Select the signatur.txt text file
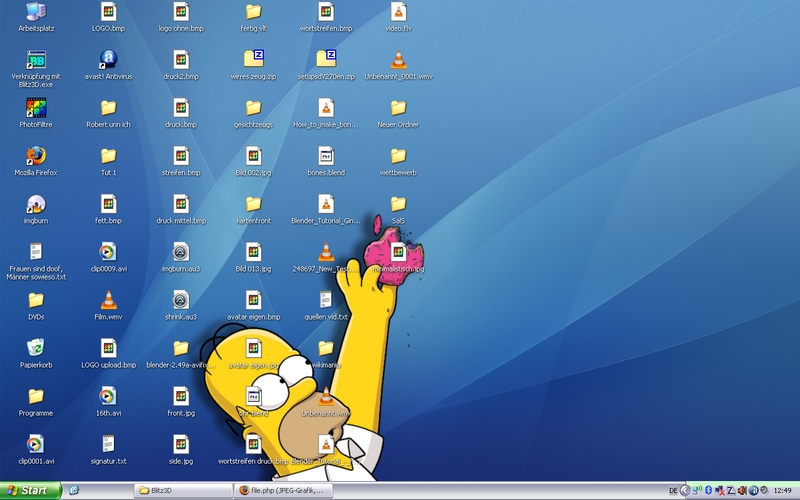This screenshot has height=500, width=800. tap(108, 443)
